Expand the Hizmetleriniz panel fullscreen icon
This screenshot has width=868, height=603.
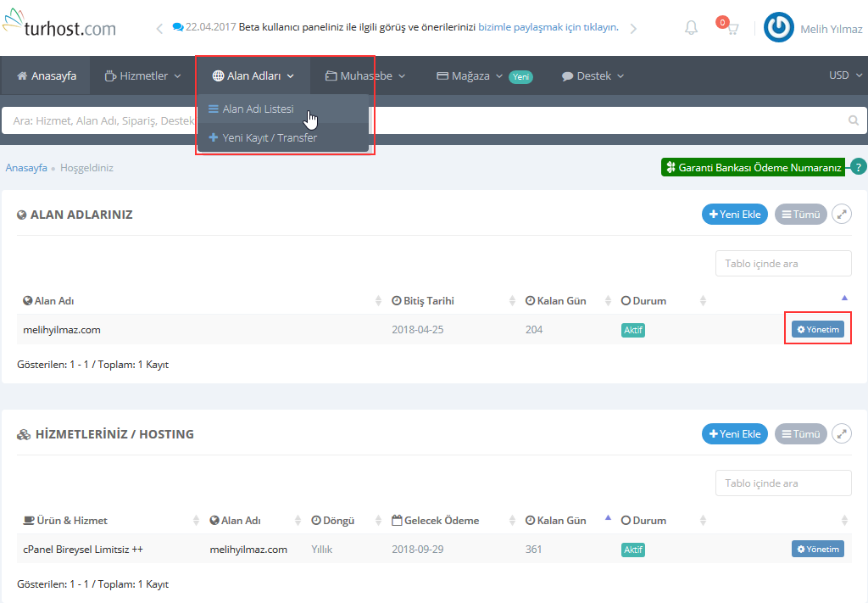[841, 434]
